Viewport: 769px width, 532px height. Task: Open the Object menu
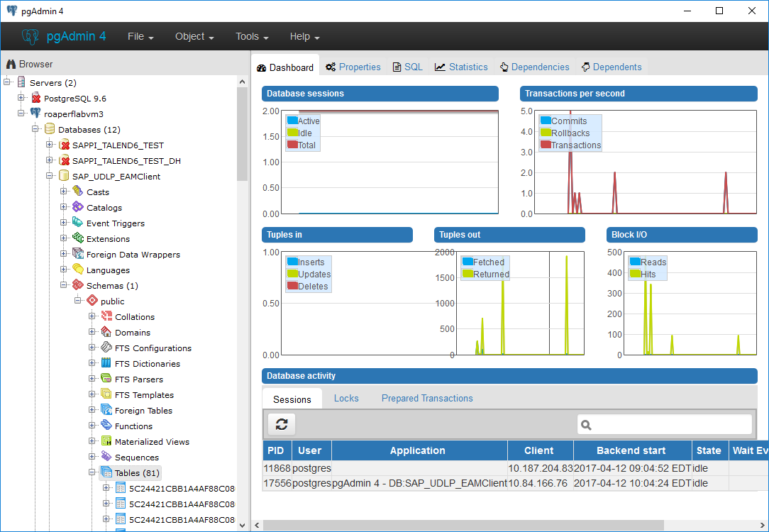pos(194,37)
